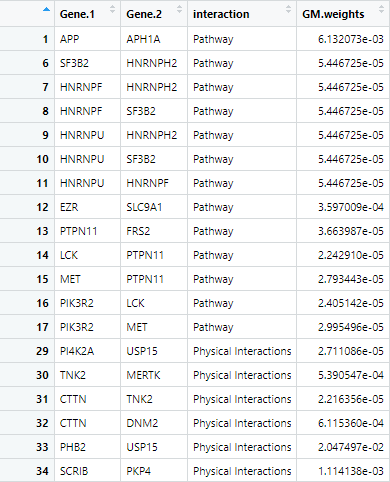Viewport: 390px width, 482px height.
Task: Select the Gene.2 column header
Action: click(144, 14)
